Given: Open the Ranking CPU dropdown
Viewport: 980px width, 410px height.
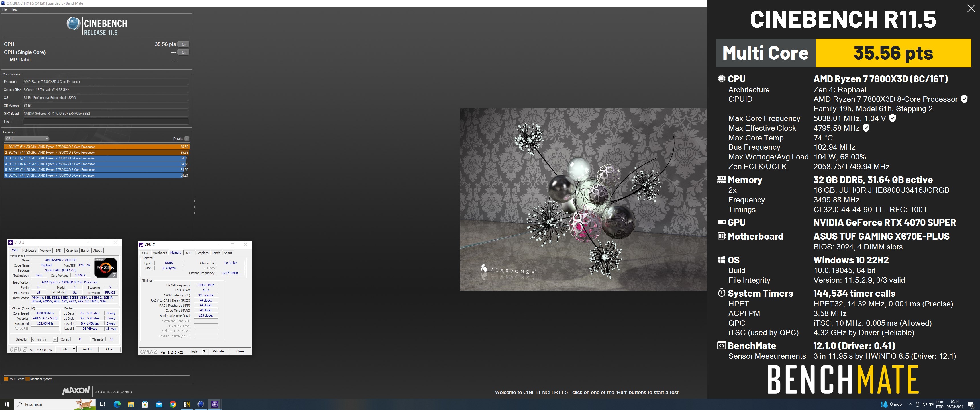Looking at the screenshot, I should (x=26, y=138).
